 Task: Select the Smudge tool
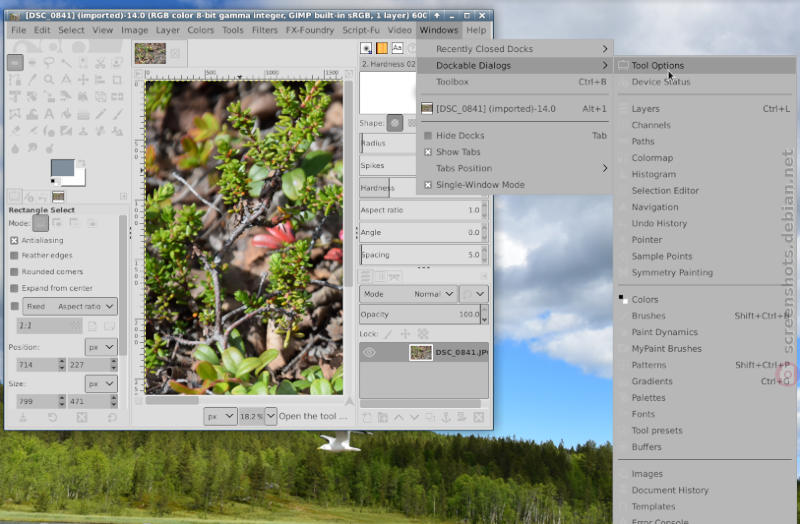coord(32,148)
